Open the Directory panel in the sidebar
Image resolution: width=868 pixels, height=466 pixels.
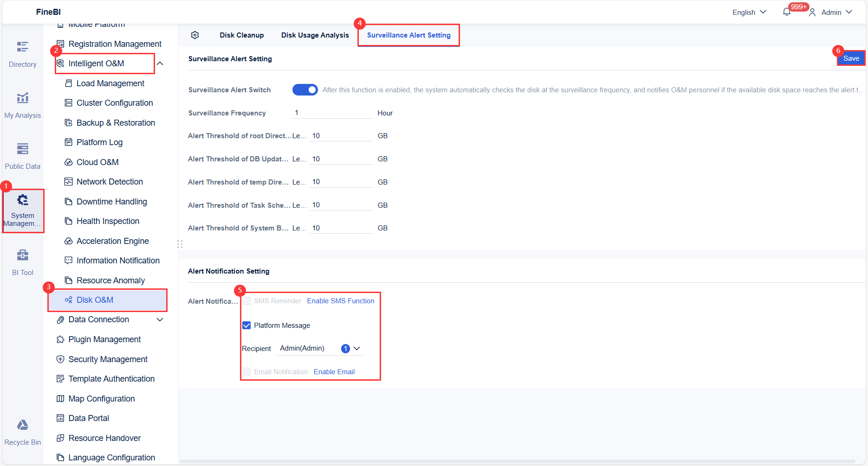[22, 52]
